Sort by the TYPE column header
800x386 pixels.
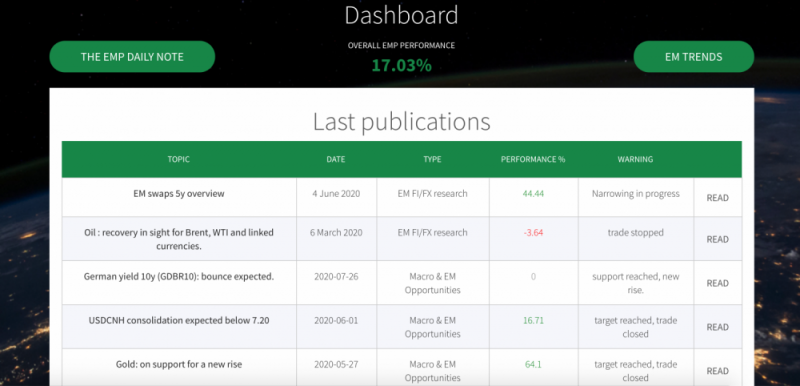432,159
